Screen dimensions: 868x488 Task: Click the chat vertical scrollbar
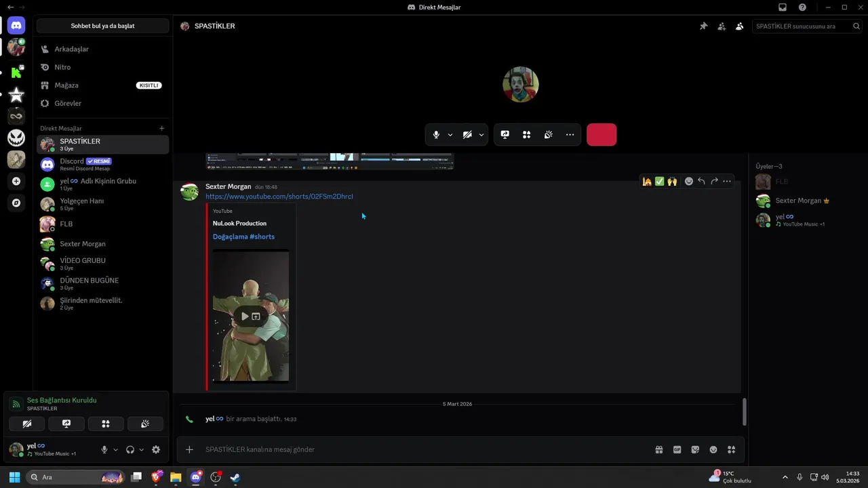[744, 412]
